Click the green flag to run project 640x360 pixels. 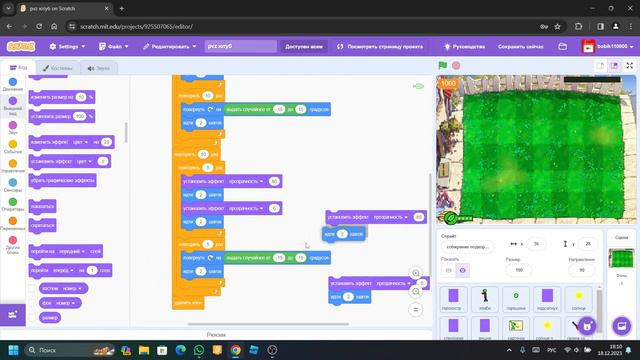pos(442,65)
